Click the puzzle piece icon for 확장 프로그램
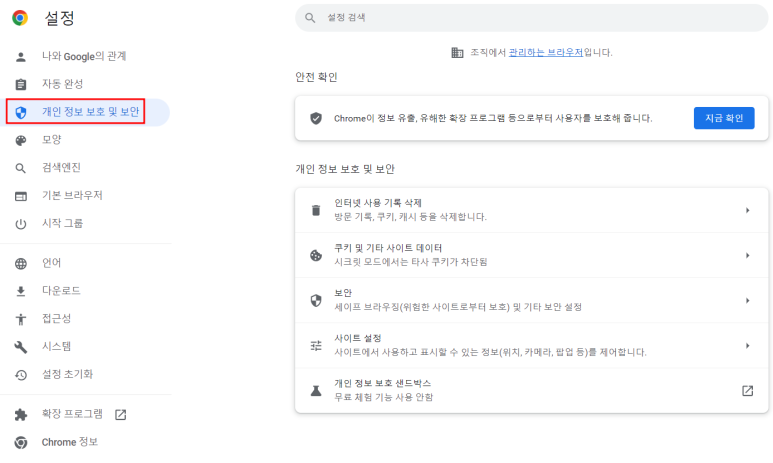Screen dimensions: 773x463 (21, 415)
